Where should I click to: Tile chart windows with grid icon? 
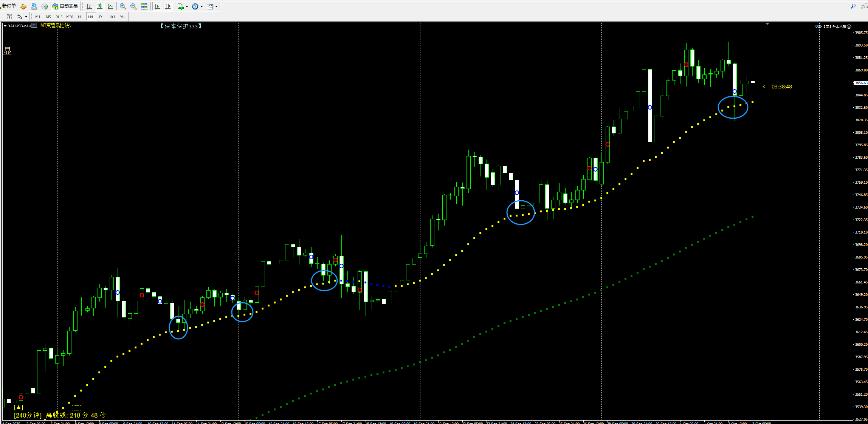pos(144,6)
